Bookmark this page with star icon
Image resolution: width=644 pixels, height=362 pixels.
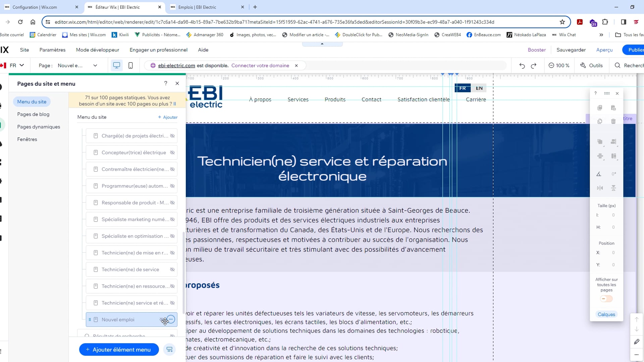(x=562, y=22)
